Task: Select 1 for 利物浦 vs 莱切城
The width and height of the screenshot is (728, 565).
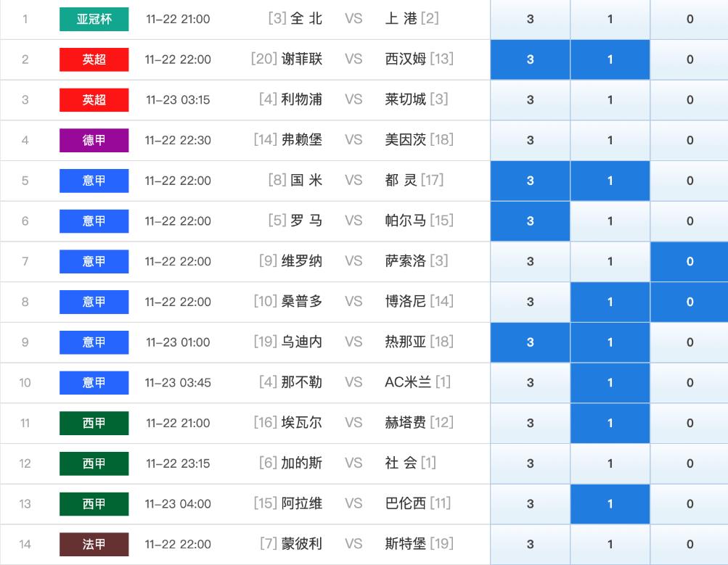Action: click(x=610, y=100)
